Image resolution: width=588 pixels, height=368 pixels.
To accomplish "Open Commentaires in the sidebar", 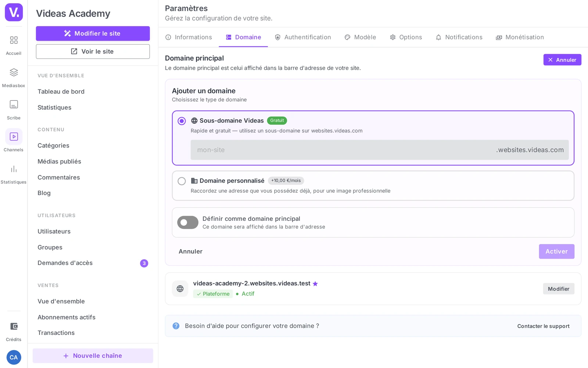I will [59, 177].
